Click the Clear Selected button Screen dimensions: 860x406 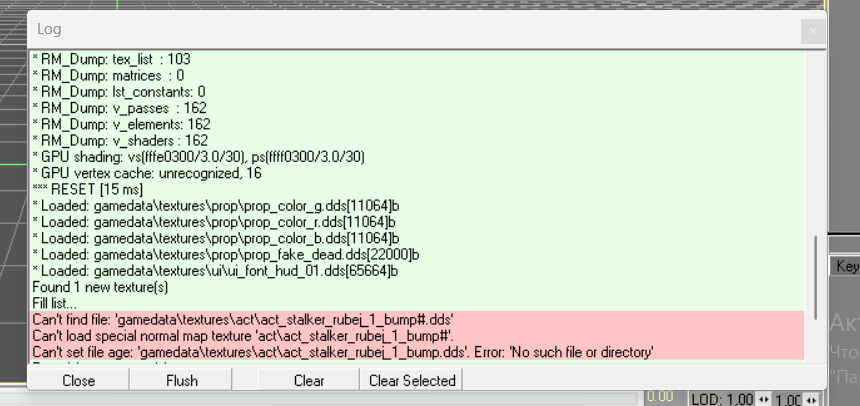(x=412, y=380)
